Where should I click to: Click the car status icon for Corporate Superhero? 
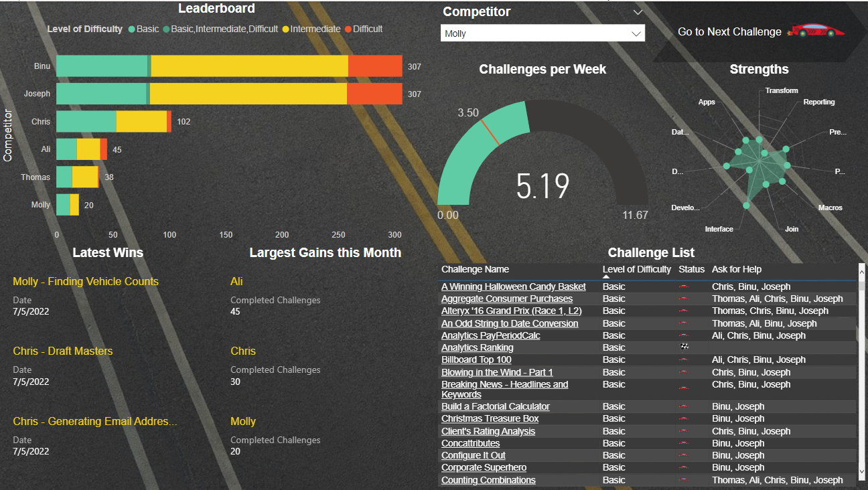point(684,467)
